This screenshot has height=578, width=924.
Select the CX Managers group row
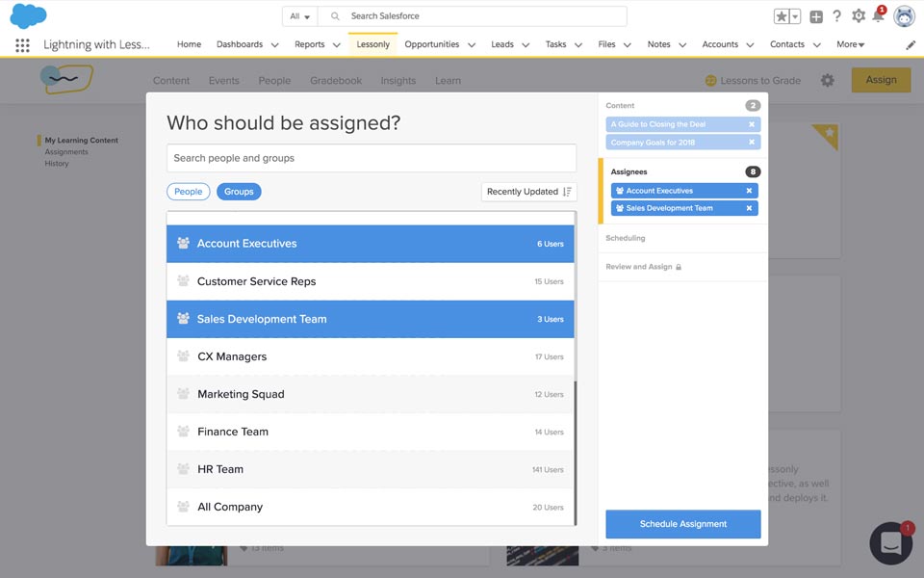tap(370, 356)
